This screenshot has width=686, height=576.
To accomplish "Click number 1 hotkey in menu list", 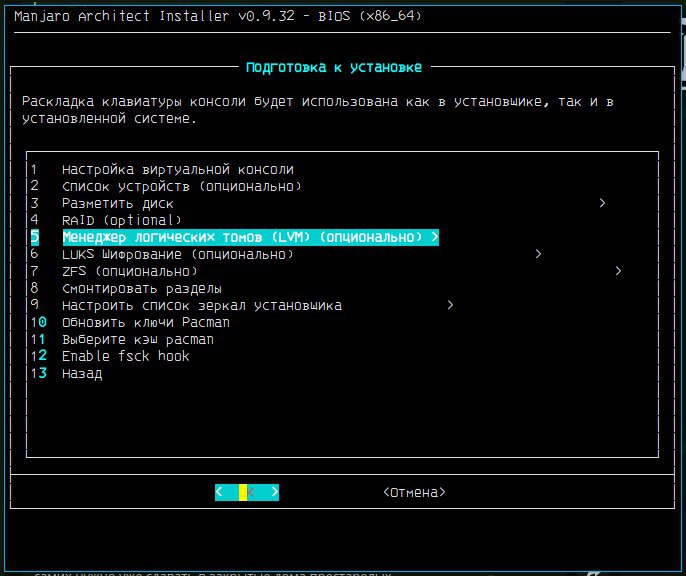I will 34,169.
